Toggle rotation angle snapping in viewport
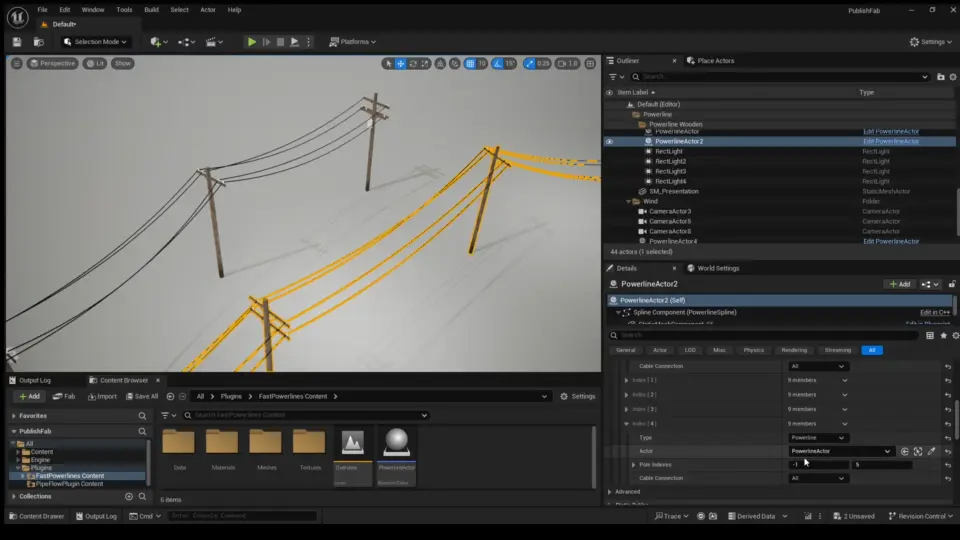The width and height of the screenshot is (960, 540). point(498,63)
